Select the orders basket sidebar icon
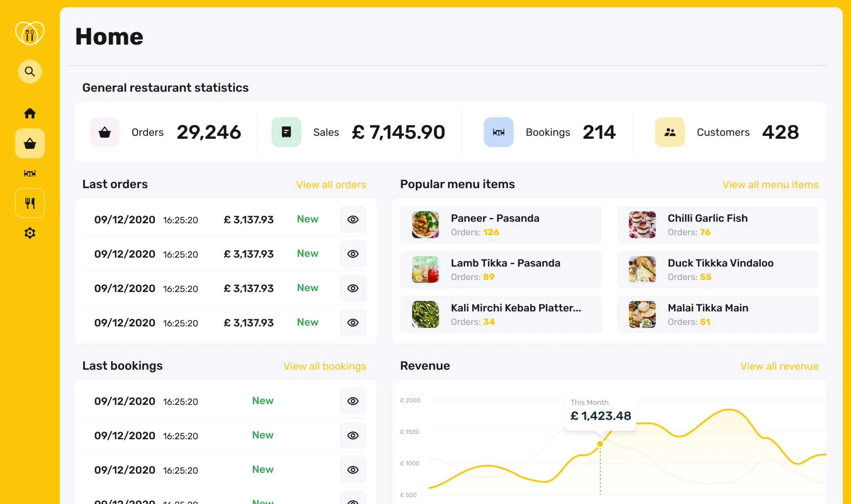The height and width of the screenshot is (504, 851). coord(30,143)
